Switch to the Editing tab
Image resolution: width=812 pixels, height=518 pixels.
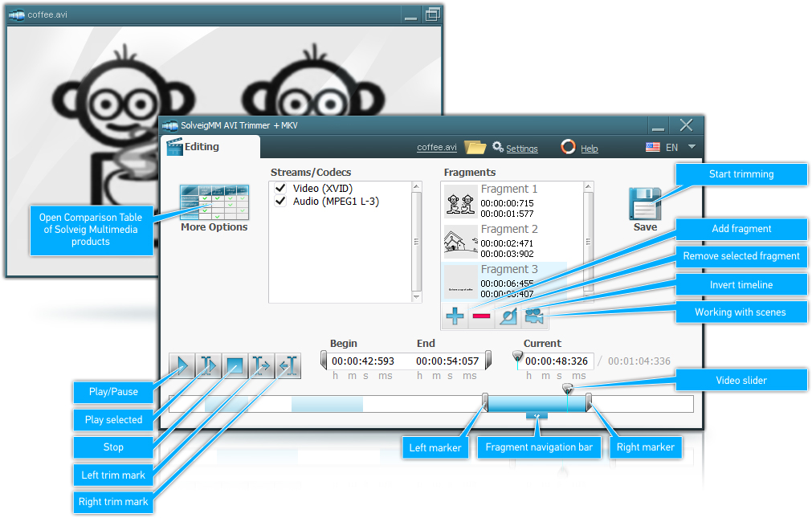(210, 147)
